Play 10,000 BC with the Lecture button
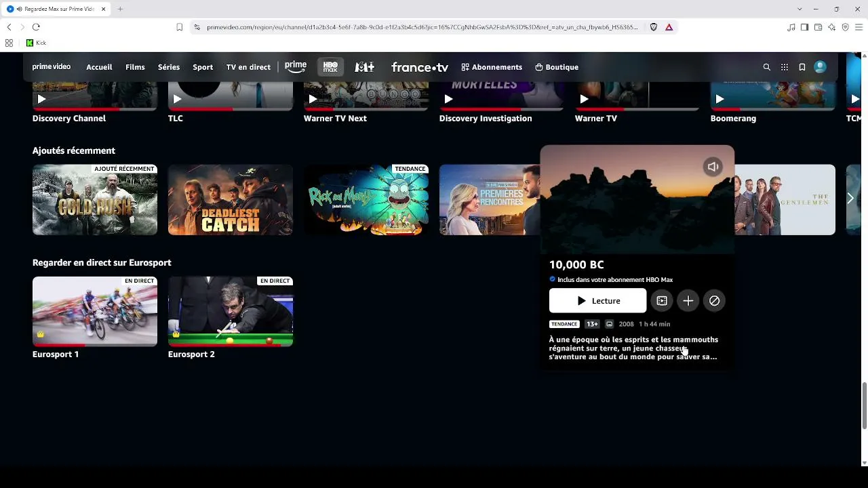The image size is (868, 488). coord(597,301)
